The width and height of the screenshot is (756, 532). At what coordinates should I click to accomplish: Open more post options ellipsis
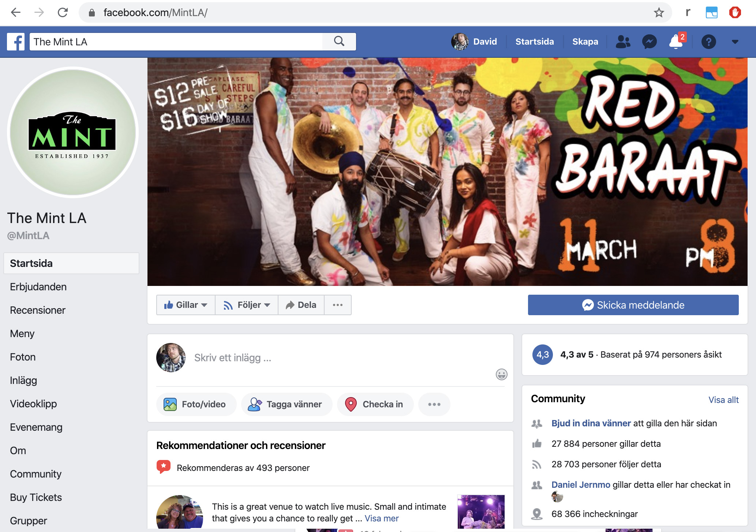coord(434,404)
